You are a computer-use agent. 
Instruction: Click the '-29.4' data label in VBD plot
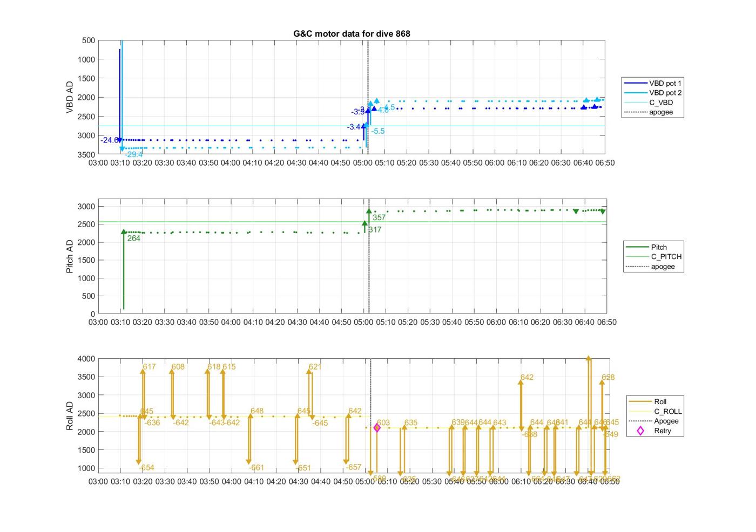point(134,155)
